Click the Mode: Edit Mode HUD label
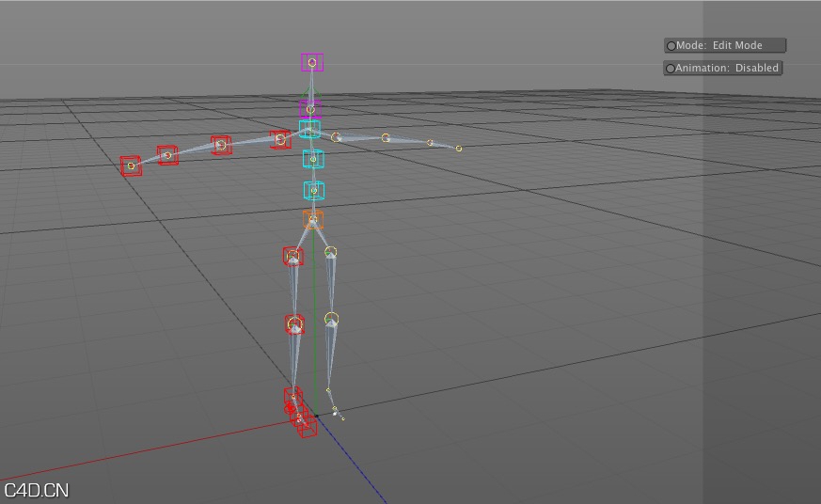The height and width of the screenshot is (504, 821). click(x=726, y=45)
